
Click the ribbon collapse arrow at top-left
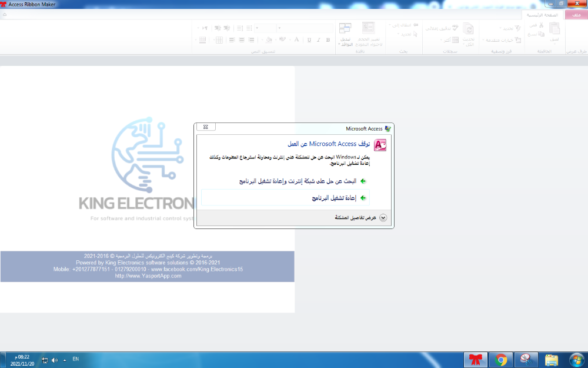(x=5, y=14)
